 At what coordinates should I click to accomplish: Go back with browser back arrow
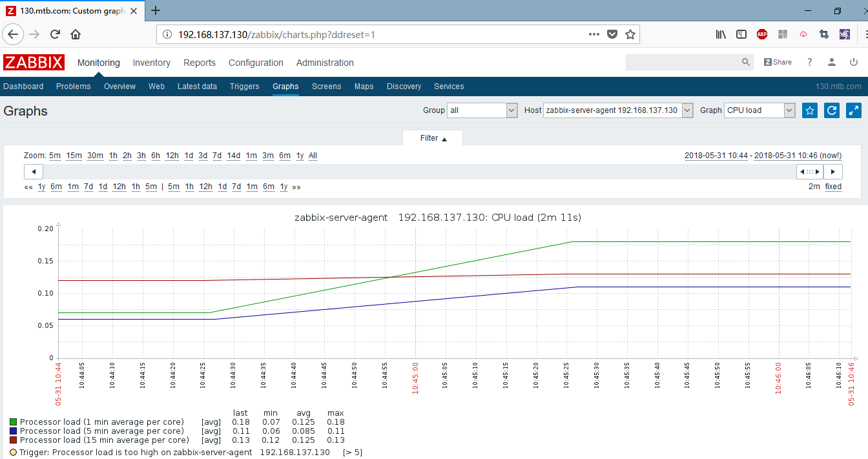(14, 34)
